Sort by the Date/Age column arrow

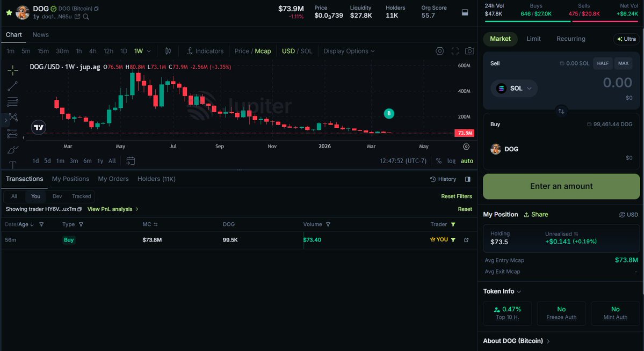pyautogui.click(x=32, y=224)
